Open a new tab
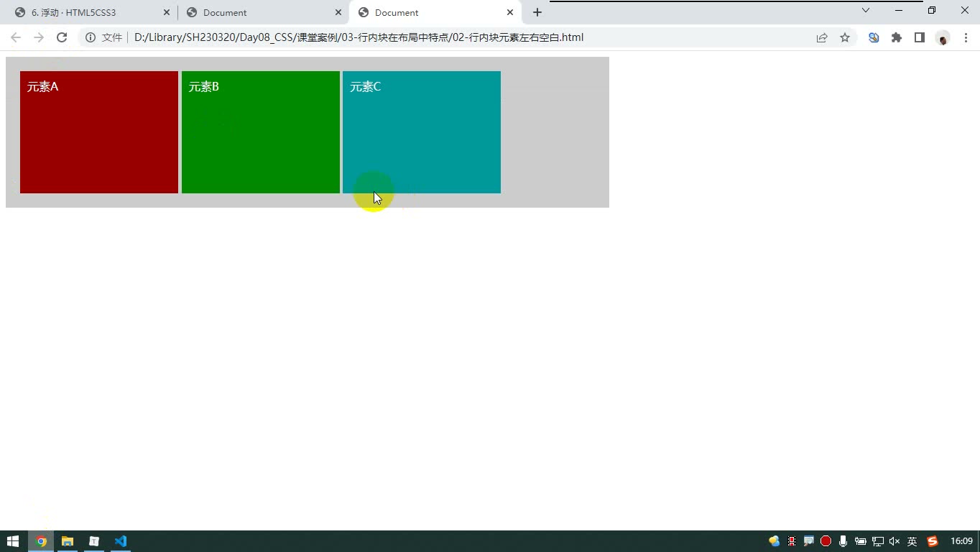The height and width of the screenshot is (552, 980). coord(537,12)
